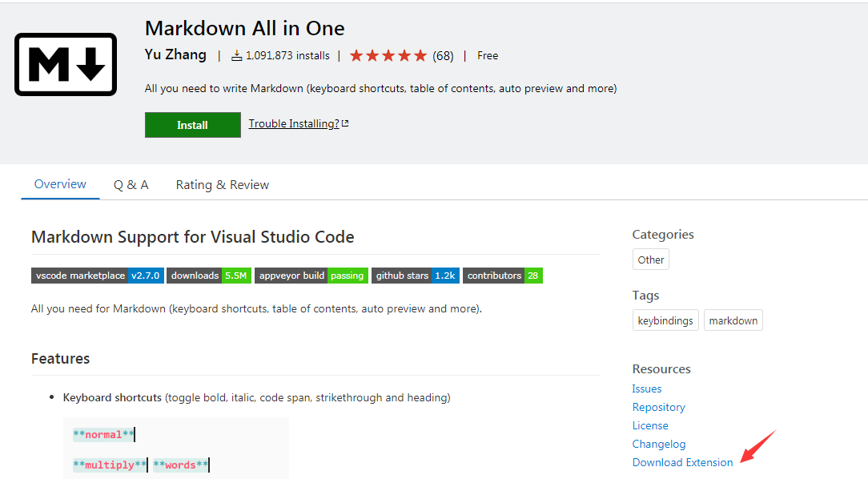Screen dimensions: 868x479
Task: Open the Rating & Review tab
Action: point(223,185)
